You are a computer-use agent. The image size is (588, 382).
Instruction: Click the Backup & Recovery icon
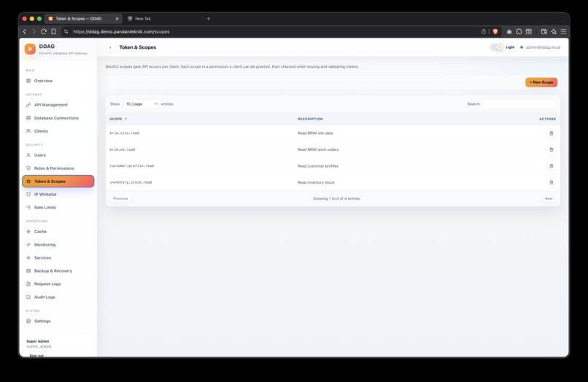(28, 270)
